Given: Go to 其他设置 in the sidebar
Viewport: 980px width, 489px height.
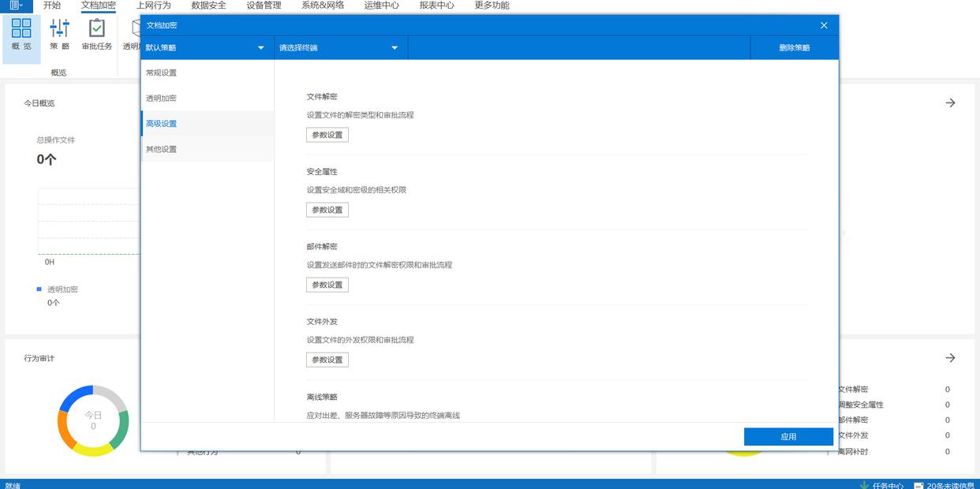Looking at the screenshot, I should click(x=162, y=149).
